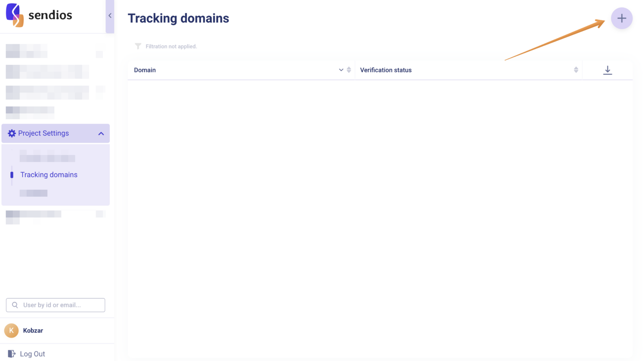Click the Verification status column header

tap(386, 70)
